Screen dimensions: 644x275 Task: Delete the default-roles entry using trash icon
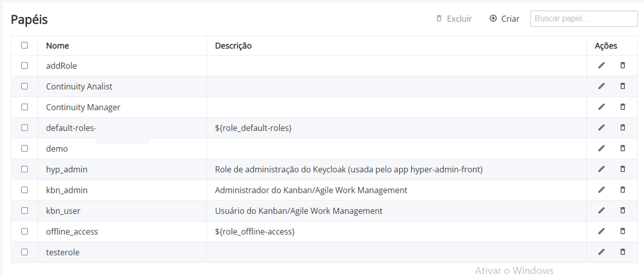pyautogui.click(x=623, y=128)
